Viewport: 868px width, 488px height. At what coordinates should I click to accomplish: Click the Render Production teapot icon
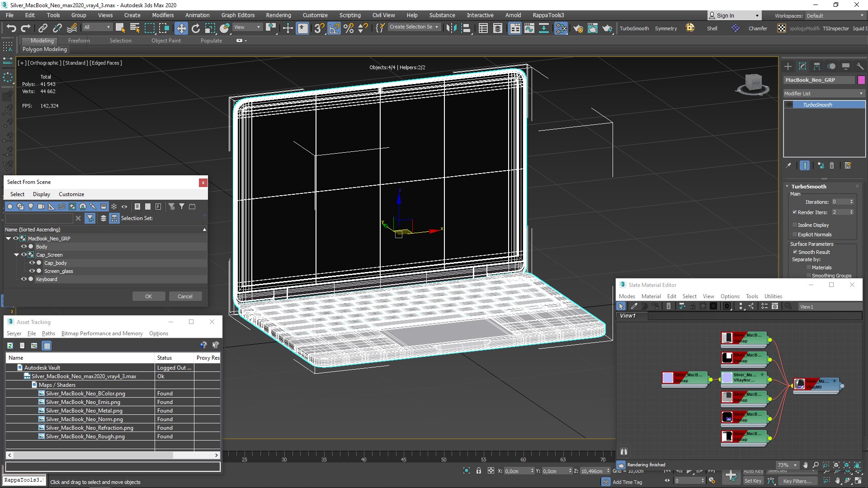607,28
